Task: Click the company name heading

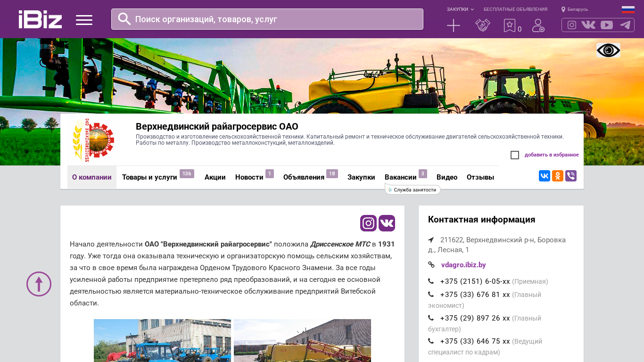Action: (217, 126)
